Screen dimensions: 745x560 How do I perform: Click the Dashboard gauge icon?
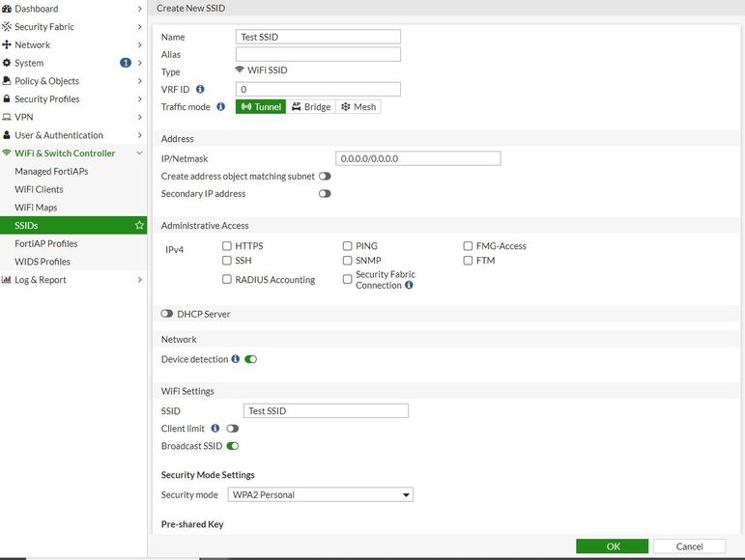click(7, 9)
